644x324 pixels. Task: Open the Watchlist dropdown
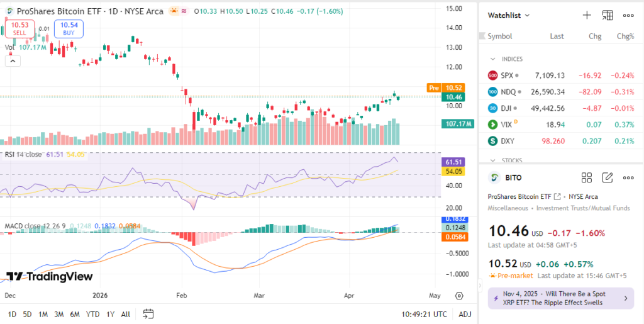point(509,15)
